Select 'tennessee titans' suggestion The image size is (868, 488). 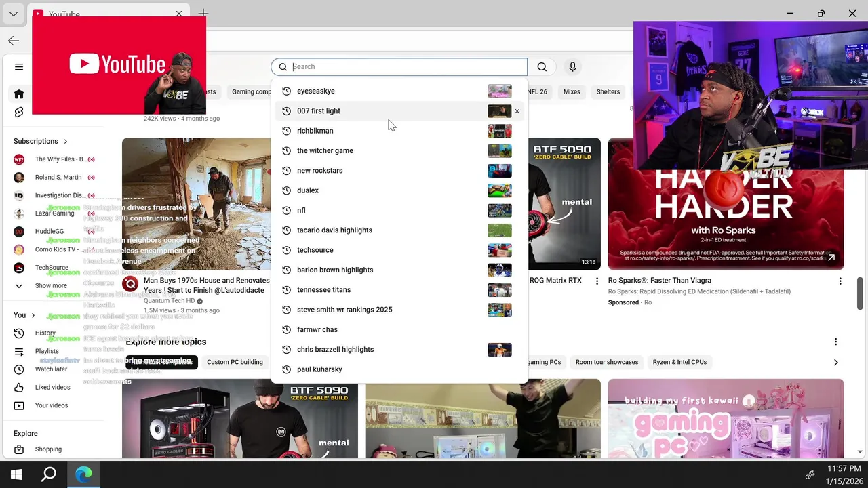pos(400,290)
